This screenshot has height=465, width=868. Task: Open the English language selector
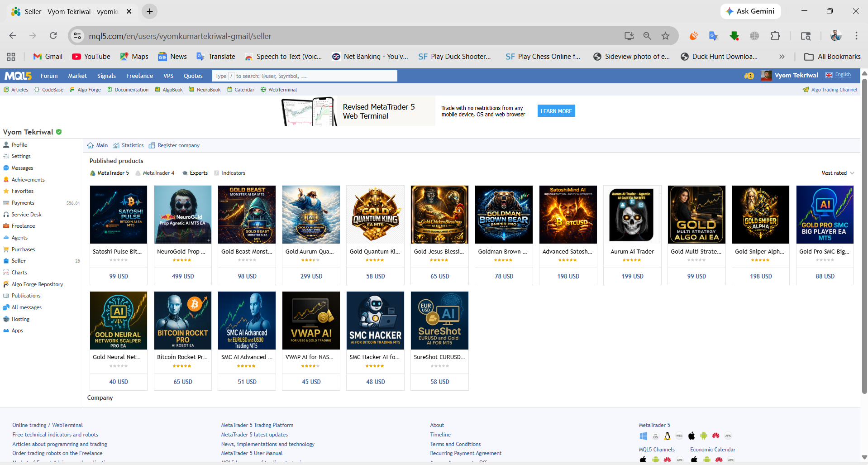coord(838,75)
